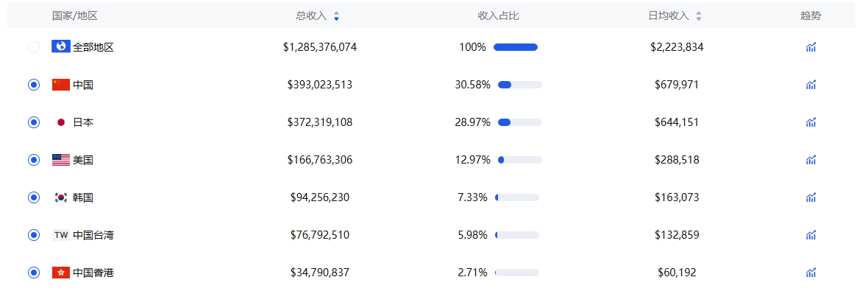Open the trend chart for 全部地区
868x291 pixels.
pyautogui.click(x=811, y=47)
